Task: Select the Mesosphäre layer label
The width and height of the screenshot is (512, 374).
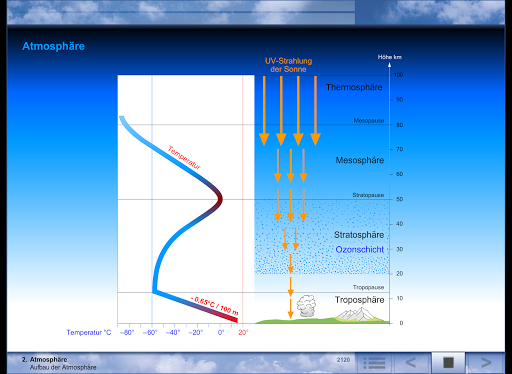Action: coord(360,160)
